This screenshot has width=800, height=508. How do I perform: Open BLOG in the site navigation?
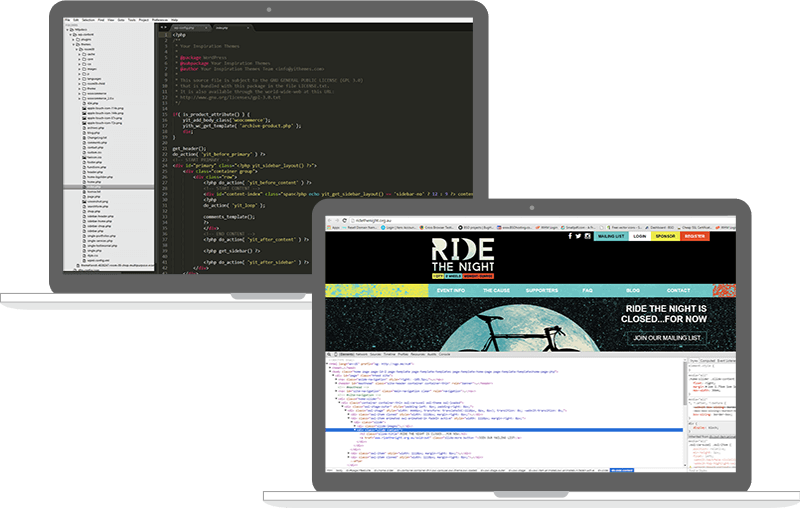pos(633,290)
